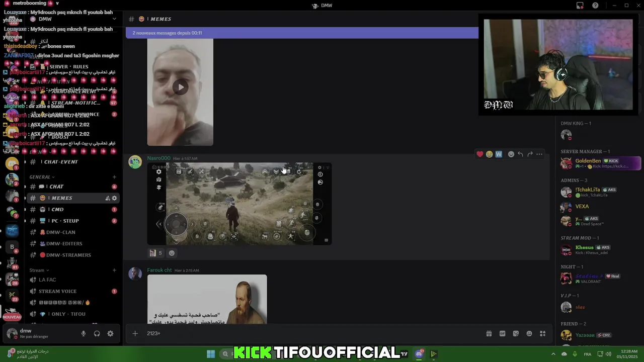Open the apps launcher in message bar
This screenshot has width=644, height=362.
[542, 333]
